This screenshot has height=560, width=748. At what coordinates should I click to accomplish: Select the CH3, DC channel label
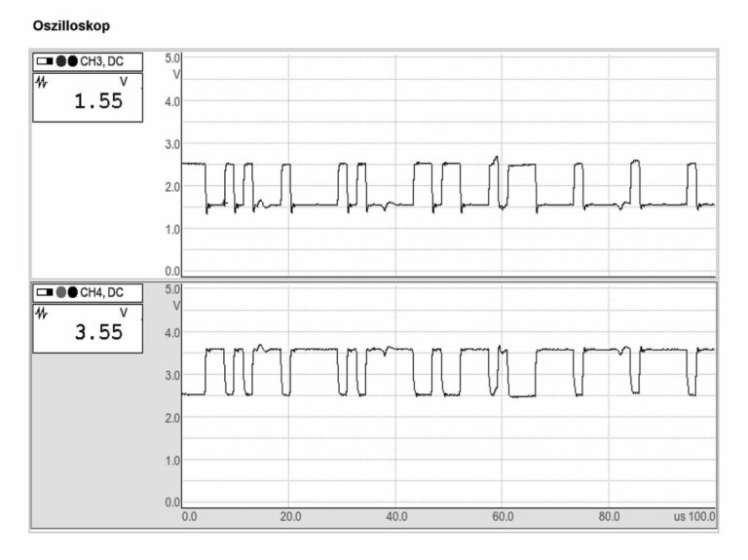101,61
